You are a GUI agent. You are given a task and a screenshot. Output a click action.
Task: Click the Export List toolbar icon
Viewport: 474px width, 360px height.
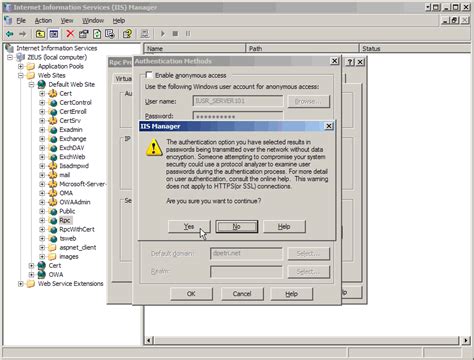110,34
